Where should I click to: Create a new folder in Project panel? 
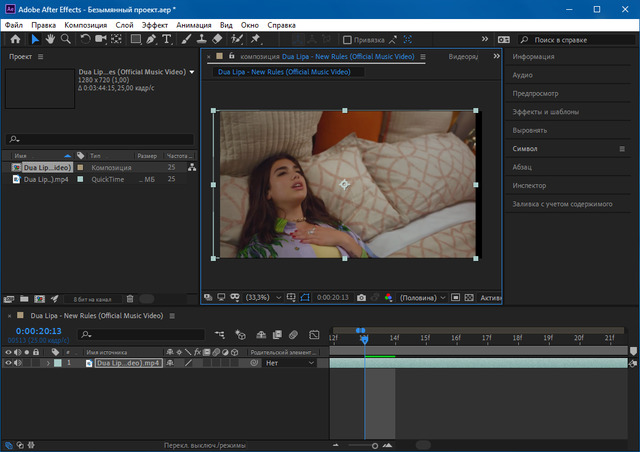click(24, 299)
